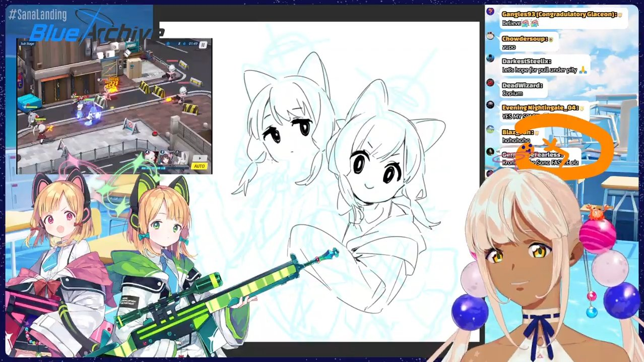The width and height of the screenshot is (644, 362).
Task: Activate the cost 3 skill card
Action: coord(166,158)
